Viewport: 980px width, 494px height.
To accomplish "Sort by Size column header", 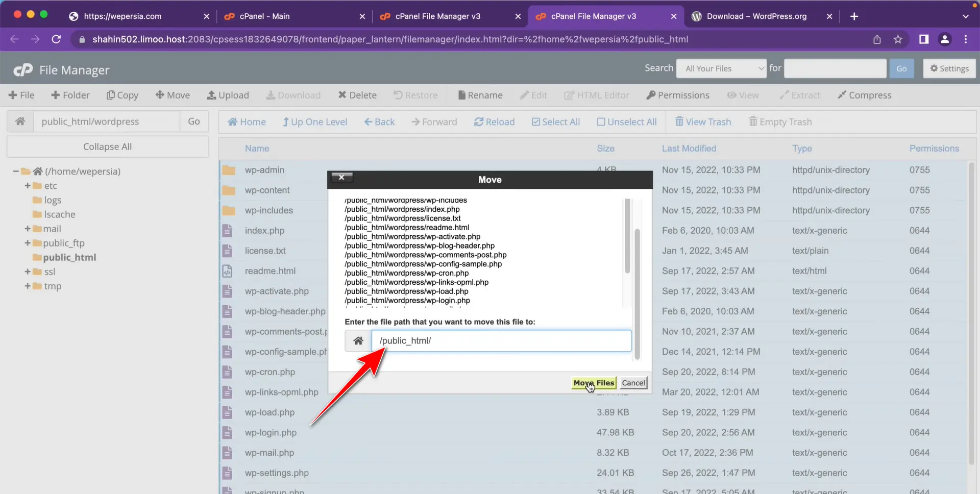I will [x=606, y=149].
